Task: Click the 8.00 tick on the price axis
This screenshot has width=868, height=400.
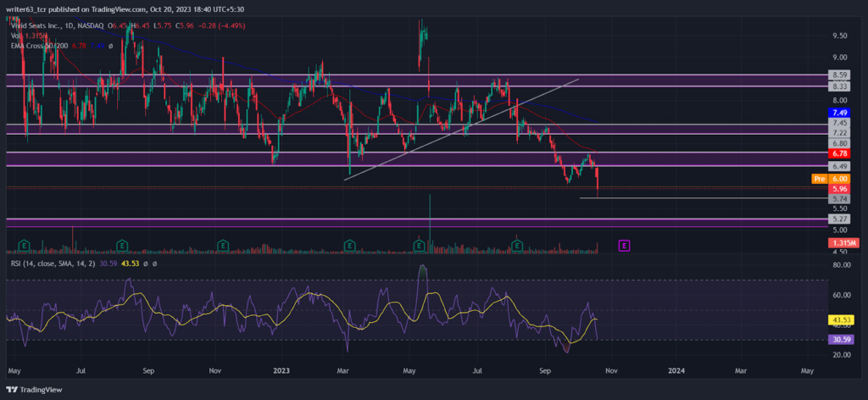Action: click(x=840, y=100)
